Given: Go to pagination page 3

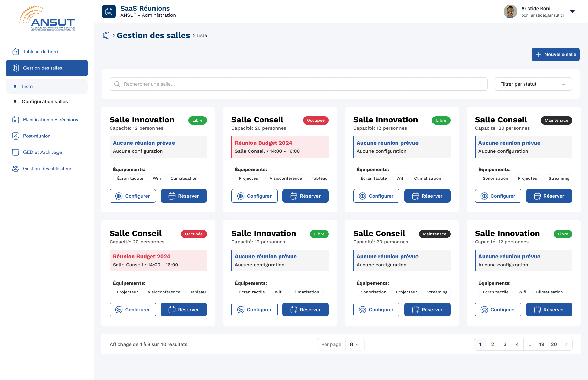Looking at the screenshot, I should (505, 344).
